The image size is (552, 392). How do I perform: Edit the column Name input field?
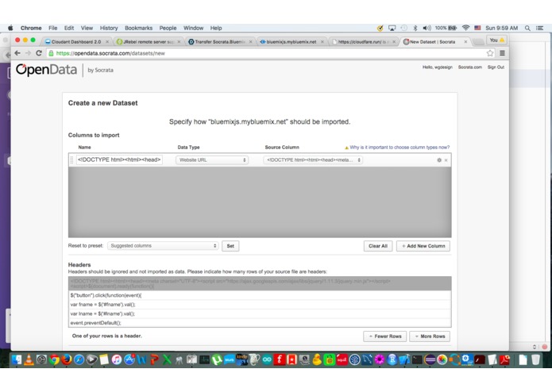119,159
